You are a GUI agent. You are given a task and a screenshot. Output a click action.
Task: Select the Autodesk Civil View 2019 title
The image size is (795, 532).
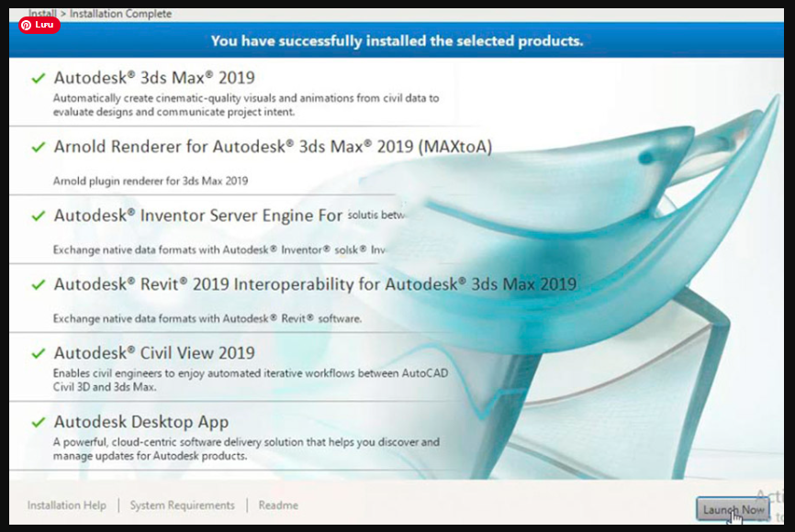(x=154, y=353)
